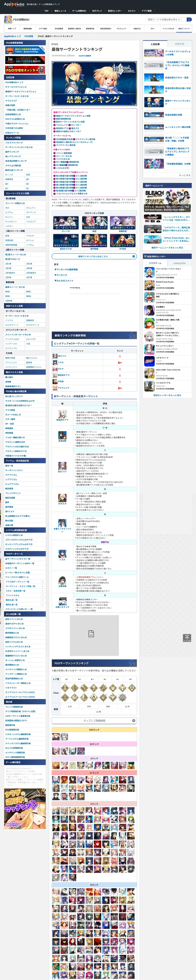Click the article search input field
196x980 pixels.
click(x=166, y=19)
